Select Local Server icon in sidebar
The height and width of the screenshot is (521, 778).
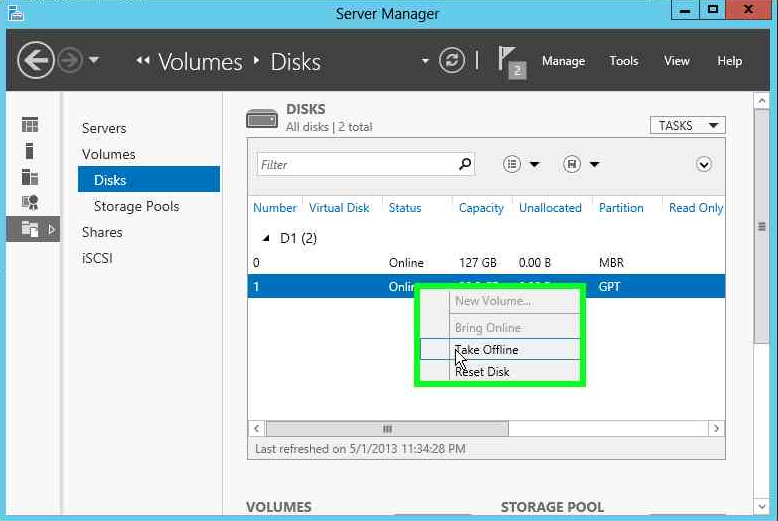pyautogui.click(x=29, y=150)
